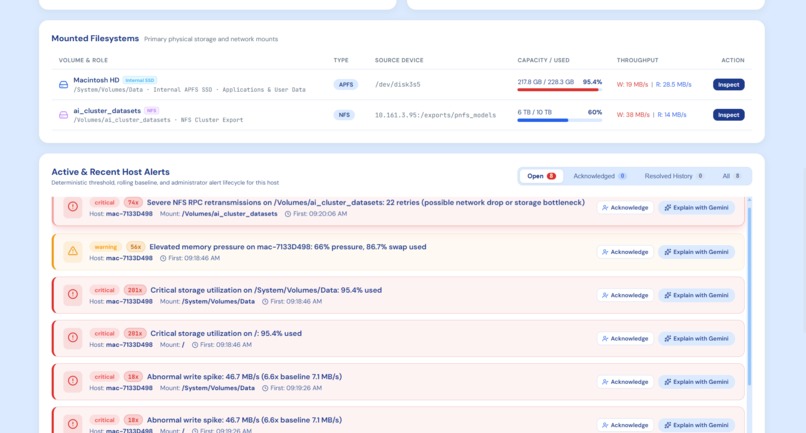This screenshot has height=433, width=806.
Task: Click the clock icon next to First: 09:20:06 AM
Action: point(288,214)
